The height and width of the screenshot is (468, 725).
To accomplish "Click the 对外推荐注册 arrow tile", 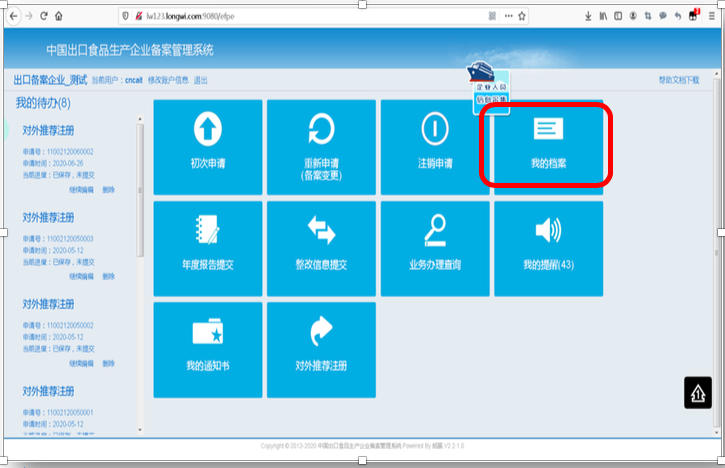I will [x=321, y=349].
